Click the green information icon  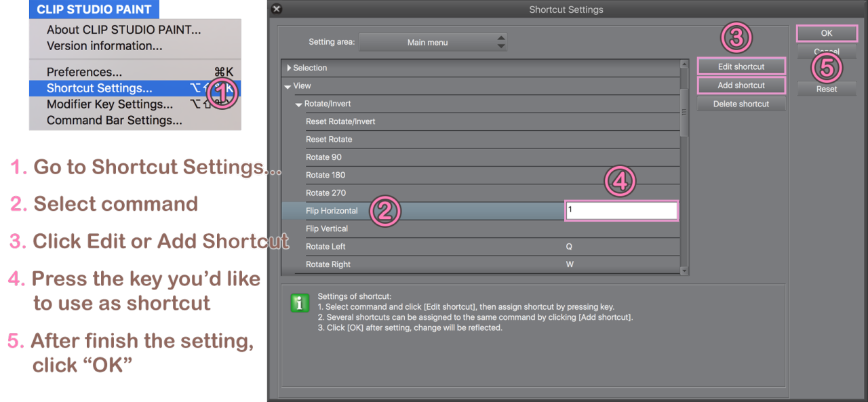point(300,303)
